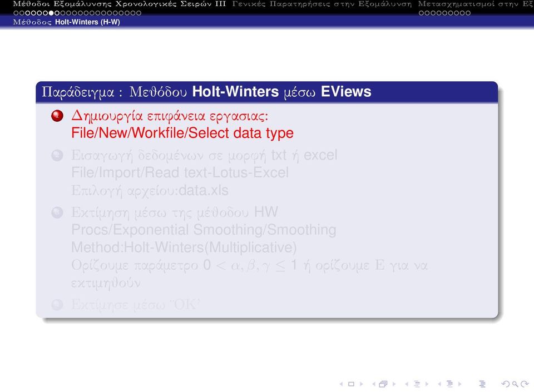Click the subsection title 'Μέθοδος Holt-Winters (H-W)'
This screenshot has height=392, width=534.
click(x=66, y=22)
